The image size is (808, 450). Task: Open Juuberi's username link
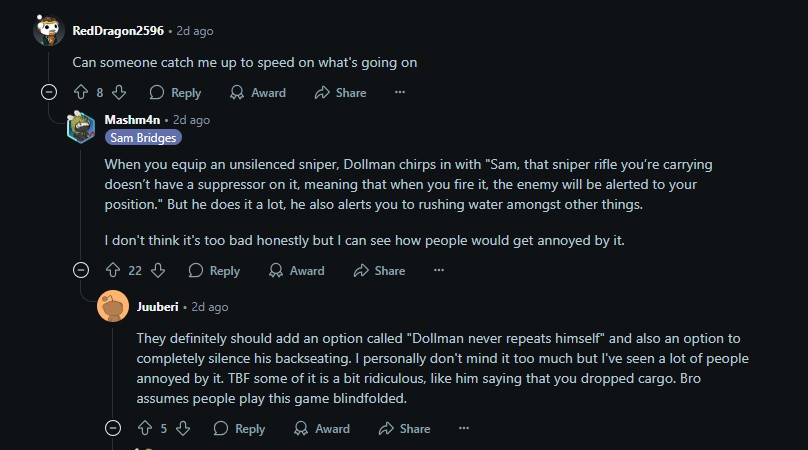click(157, 307)
